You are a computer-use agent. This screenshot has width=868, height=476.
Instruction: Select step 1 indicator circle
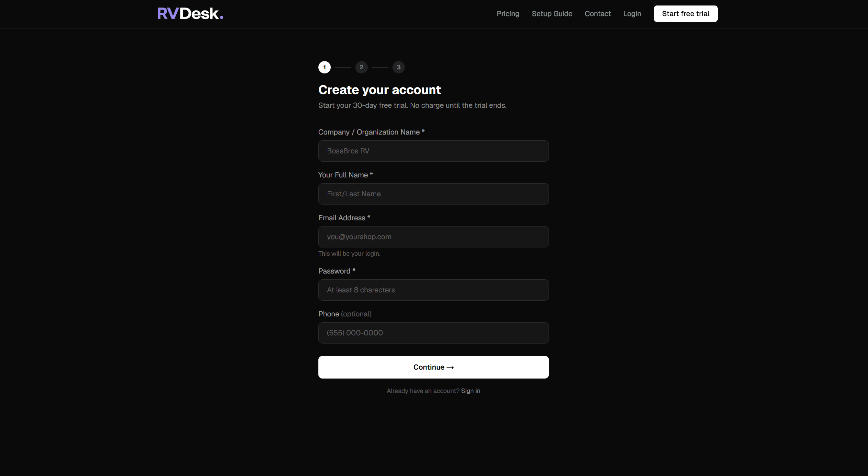tap(324, 67)
